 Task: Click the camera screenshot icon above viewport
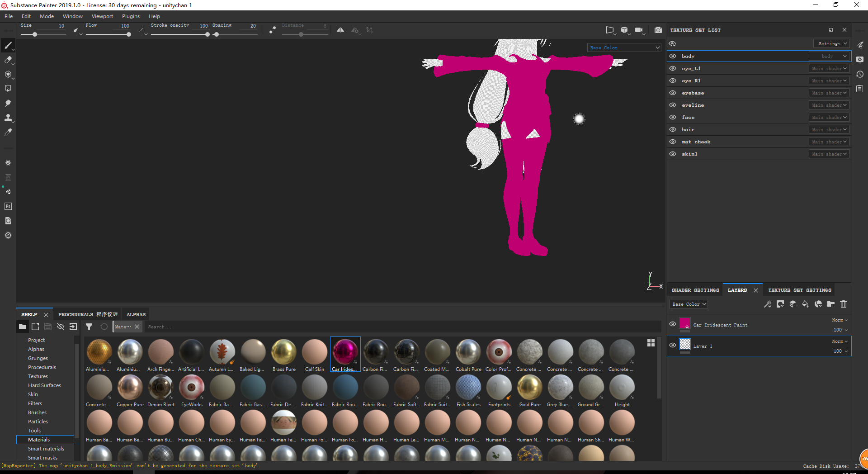pyautogui.click(x=658, y=30)
